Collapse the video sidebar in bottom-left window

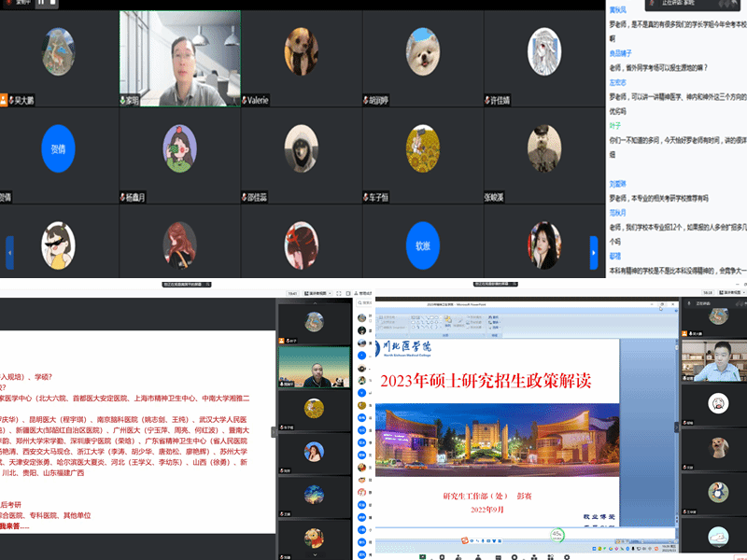point(274,431)
